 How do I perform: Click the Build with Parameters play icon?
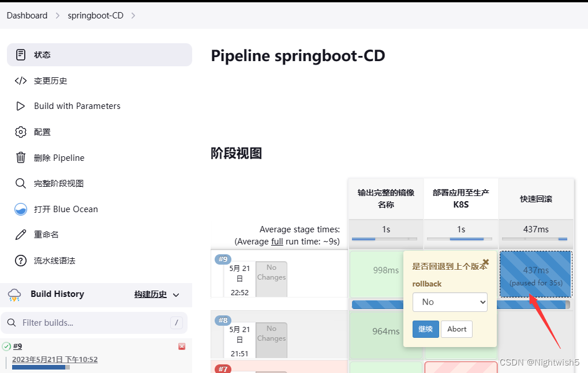[21, 106]
